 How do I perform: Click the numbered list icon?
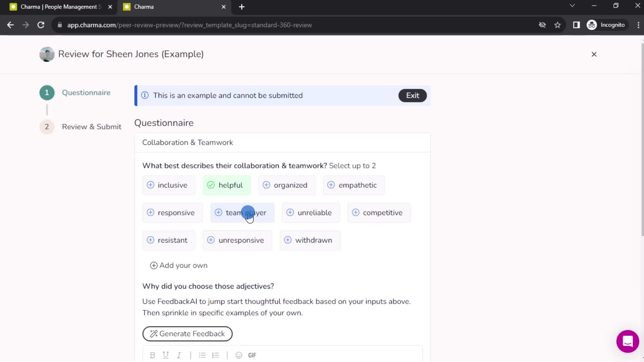tap(215, 355)
